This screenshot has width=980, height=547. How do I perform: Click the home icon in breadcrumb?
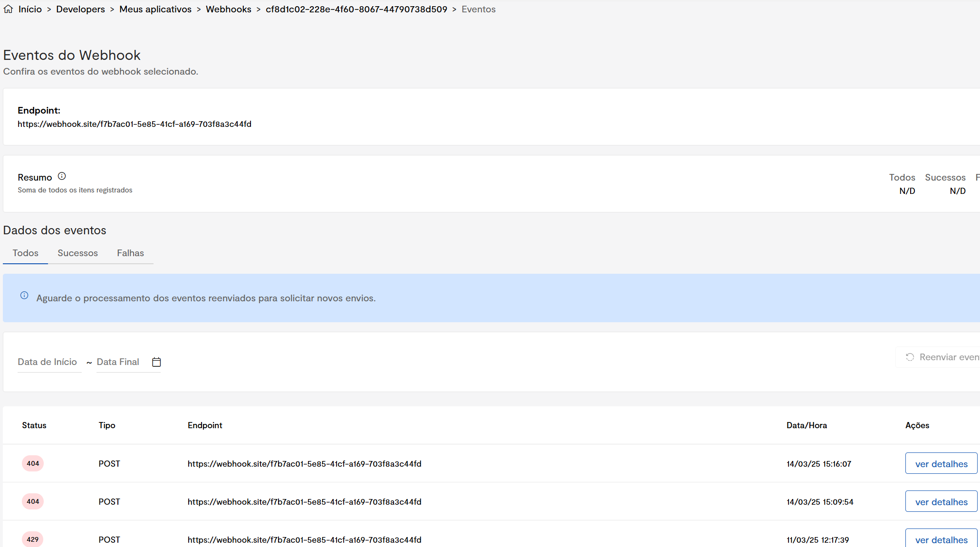[8, 9]
